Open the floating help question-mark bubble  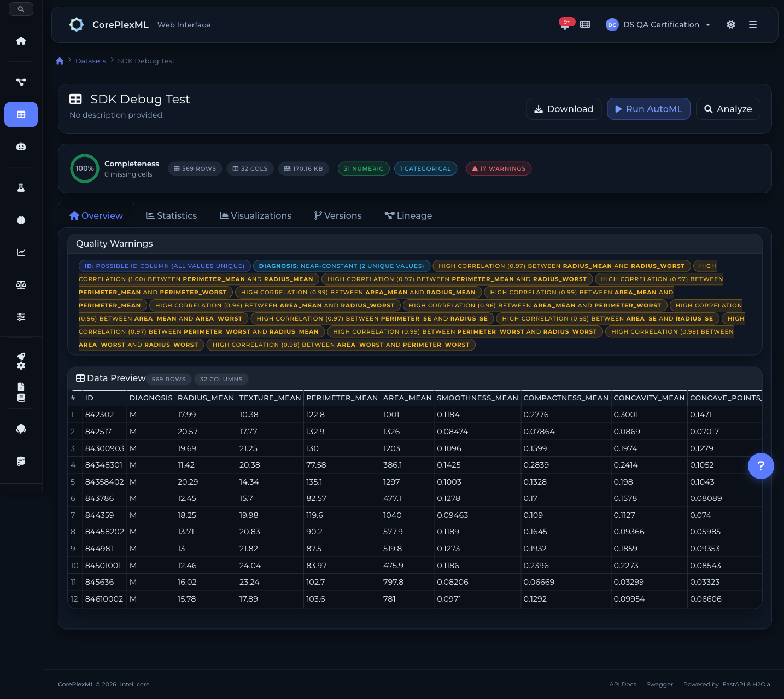point(761,466)
